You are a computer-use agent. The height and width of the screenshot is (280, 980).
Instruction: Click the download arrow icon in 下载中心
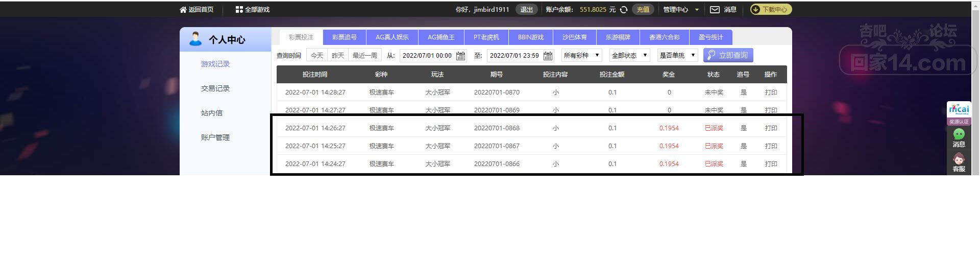point(755,9)
